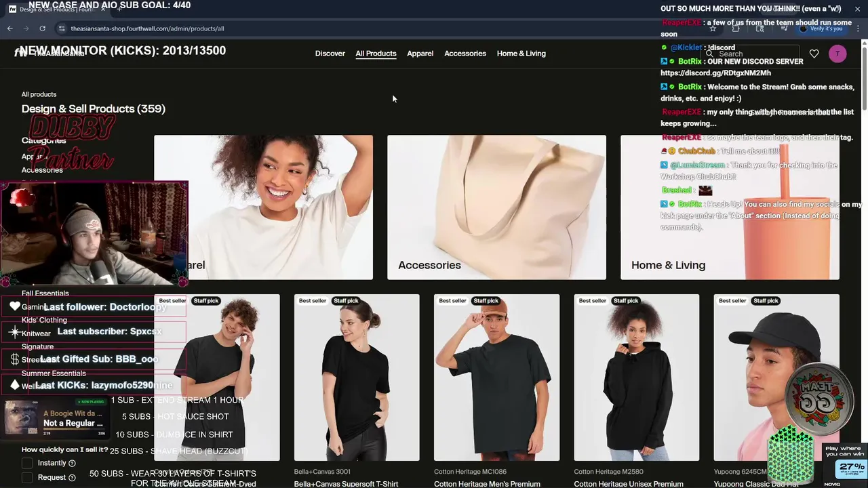Open the Cotton Heritage Unisex Premium link
The width and height of the screenshot is (868, 488).
629,484
